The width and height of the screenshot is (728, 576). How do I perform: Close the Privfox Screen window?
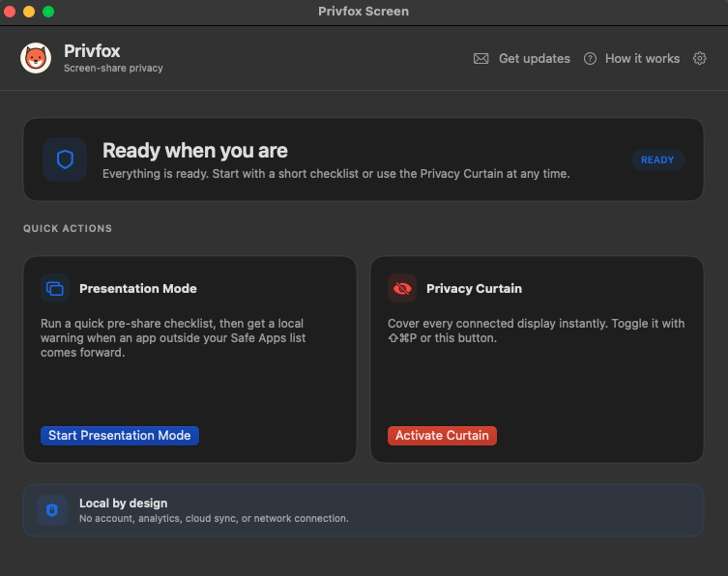pos(10,12)
